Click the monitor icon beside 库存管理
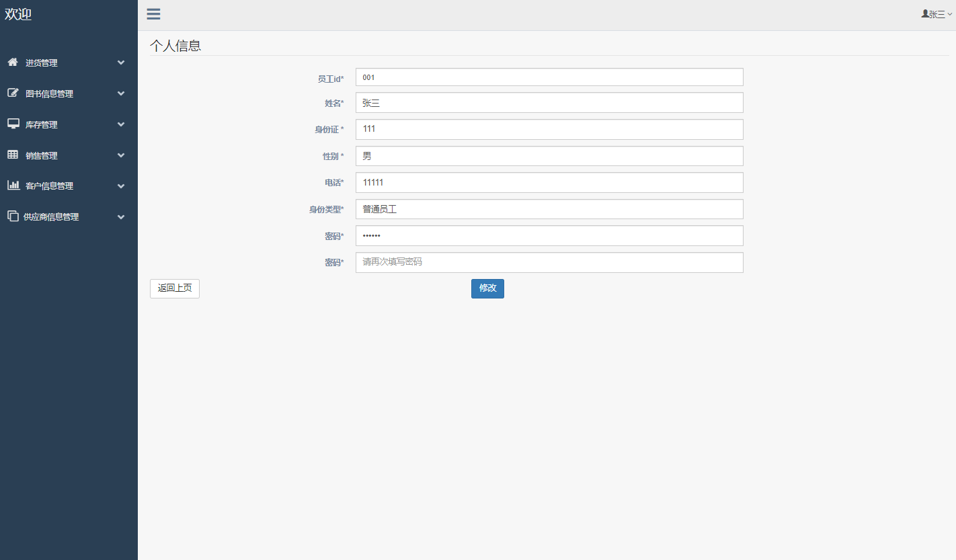The width and height of the screenshot is (956, 560). [x=13, y=124]
